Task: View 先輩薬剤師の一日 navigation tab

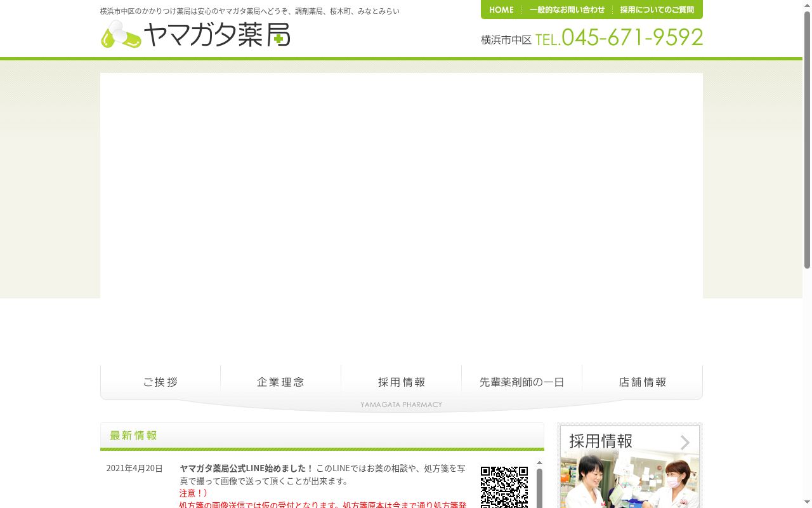Action: pos(521,382)
